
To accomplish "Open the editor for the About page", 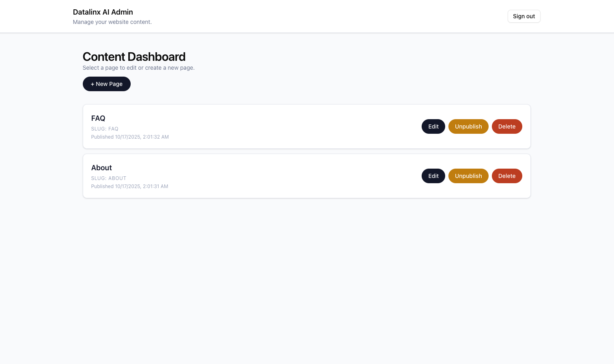I will pos(433,176).
